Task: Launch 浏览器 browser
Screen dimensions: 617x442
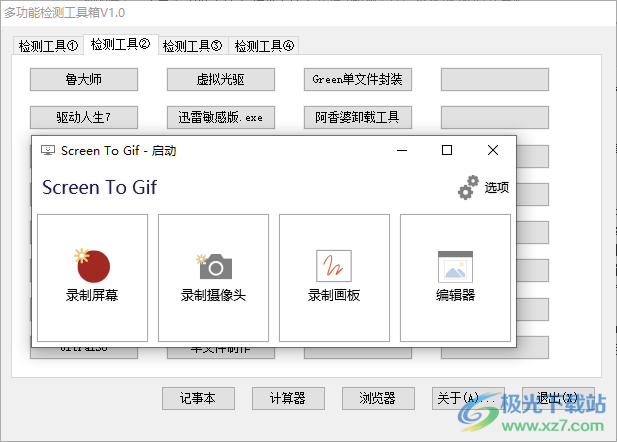Action: (x=378, y=398)
